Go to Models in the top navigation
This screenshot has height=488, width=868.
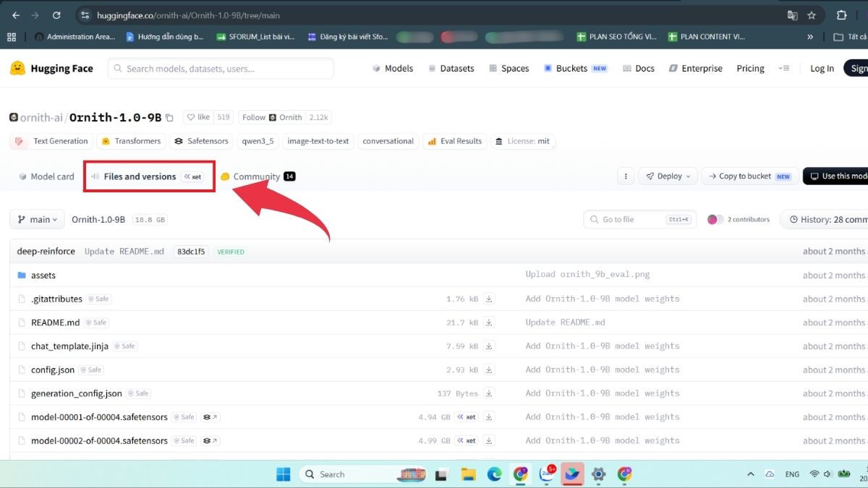393,69
